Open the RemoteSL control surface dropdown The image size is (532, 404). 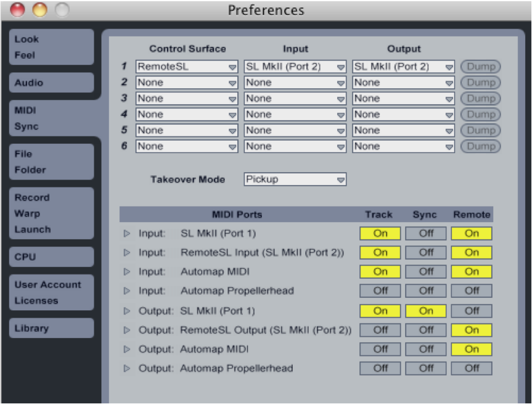pos(187,67)
